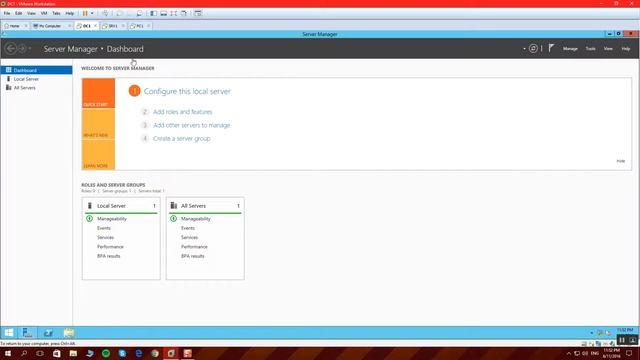
Task: Click the VMware send Ctrl+Alt+Del icon
Action: (105, 13)
